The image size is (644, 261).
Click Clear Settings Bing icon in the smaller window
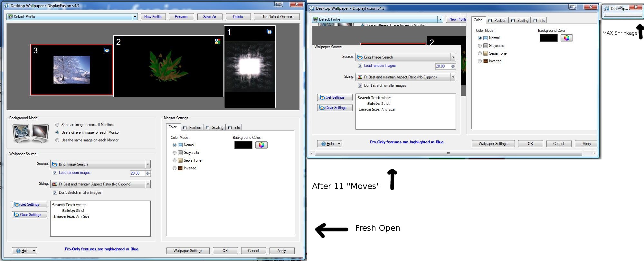tap(322, 108)
